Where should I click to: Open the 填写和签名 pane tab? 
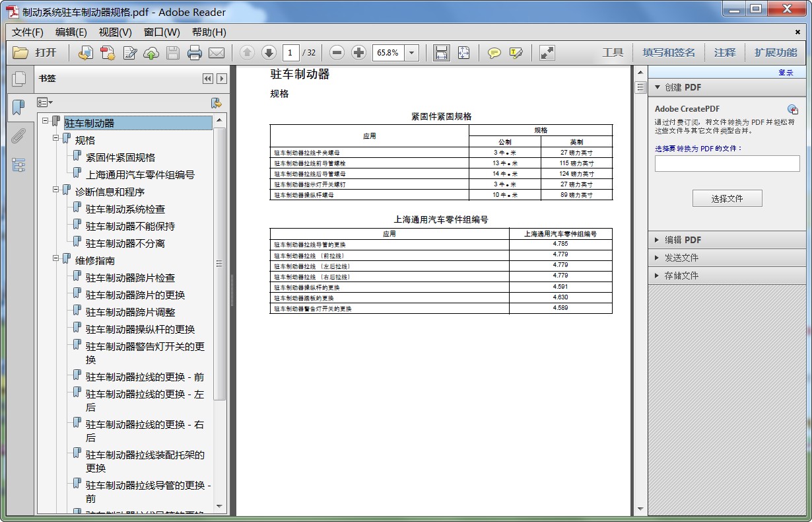(x=669, y=53)
